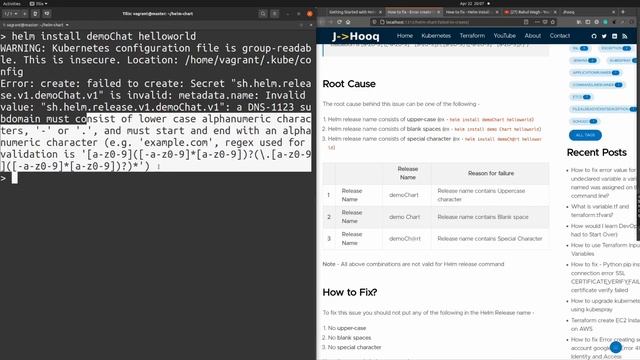The image size is (640, 360).
Task: Go to the browser home page icon
Action: (x=348, y=22)
